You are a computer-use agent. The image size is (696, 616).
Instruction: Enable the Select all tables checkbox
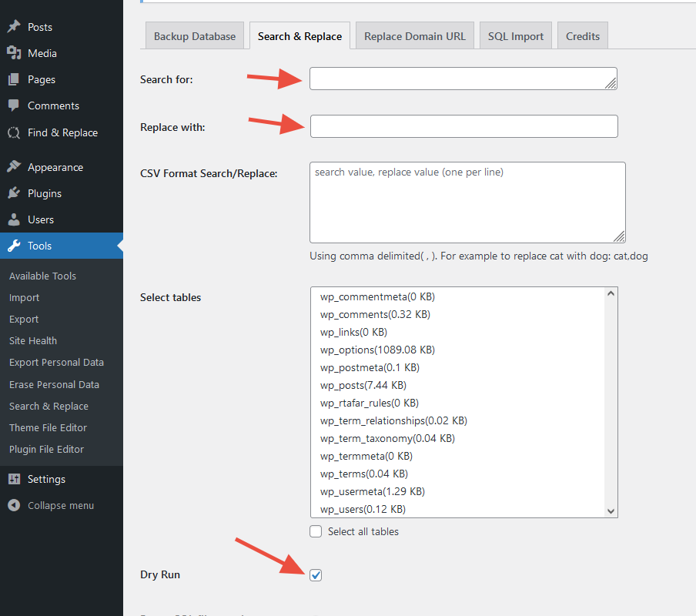(316, 531)
